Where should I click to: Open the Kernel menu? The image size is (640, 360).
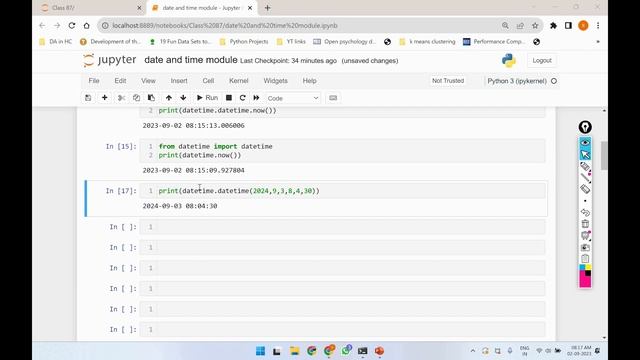point(239,81)
